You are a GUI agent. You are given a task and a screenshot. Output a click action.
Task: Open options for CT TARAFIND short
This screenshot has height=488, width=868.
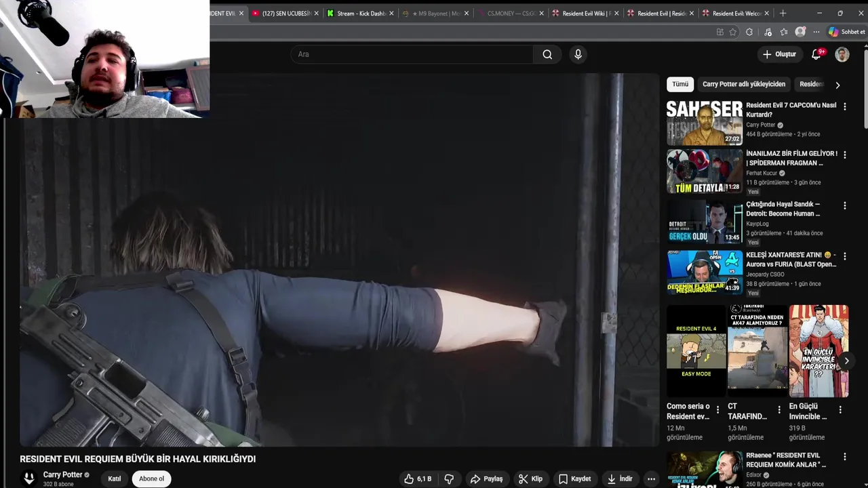pyautogui.click(x=779, y=409)
